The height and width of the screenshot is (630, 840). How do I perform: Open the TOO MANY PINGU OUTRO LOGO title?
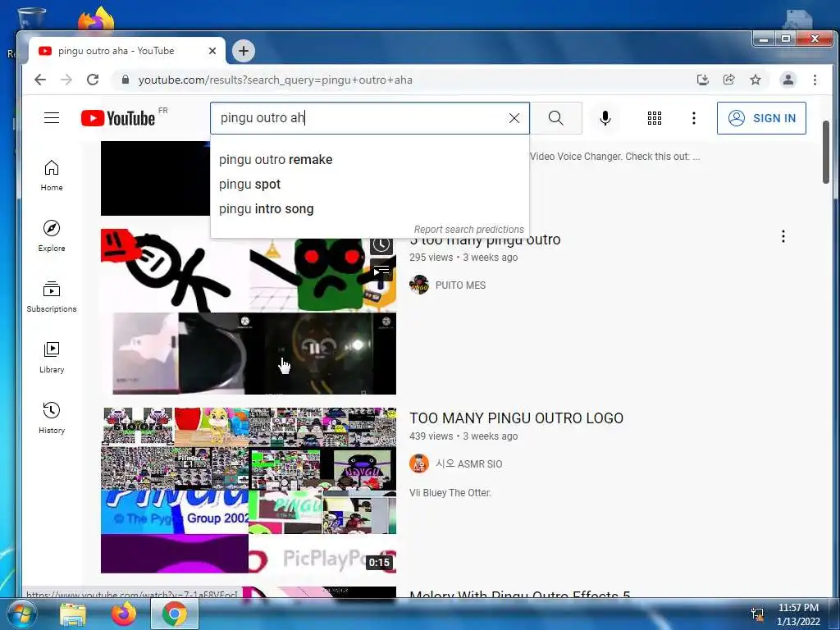click(x=517, y=418)
